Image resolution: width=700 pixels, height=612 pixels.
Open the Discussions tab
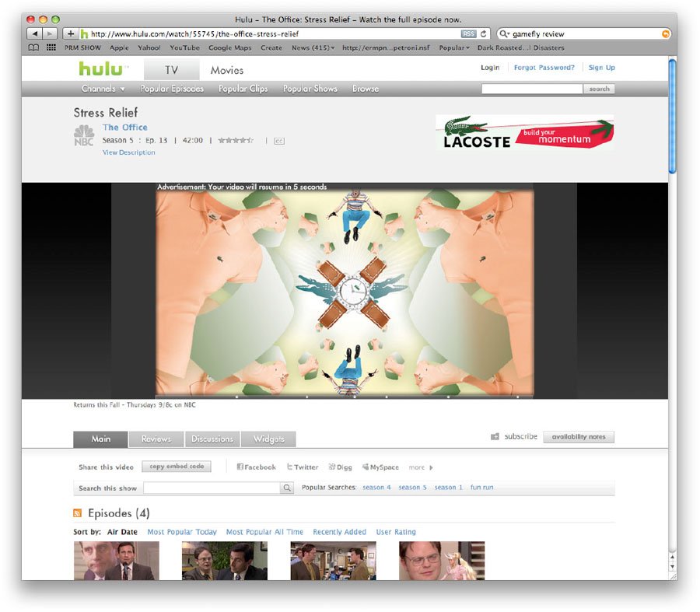[x=212, y=439]
